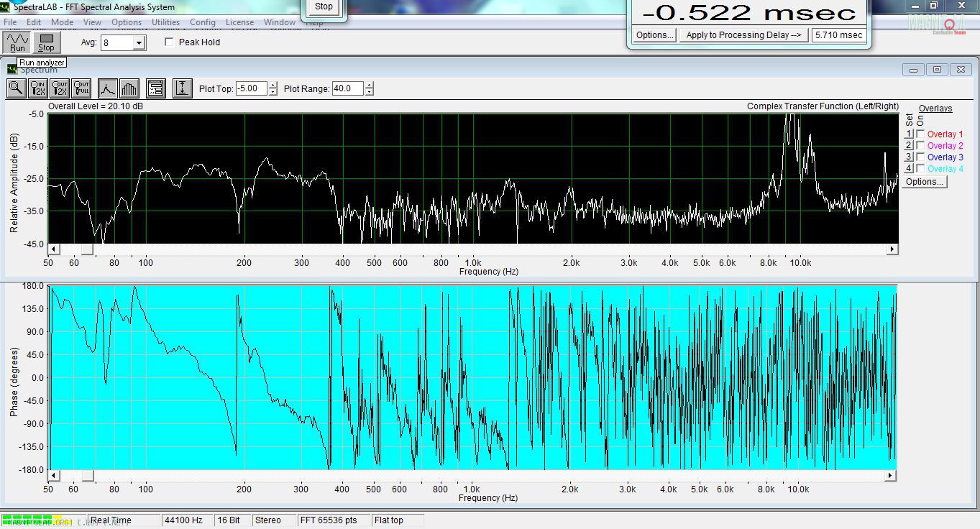Image resolution: width=980 pixels, height=529 pixels.
Task: Turn on Overlay 1 checkbox
Action: pos(921,134)
